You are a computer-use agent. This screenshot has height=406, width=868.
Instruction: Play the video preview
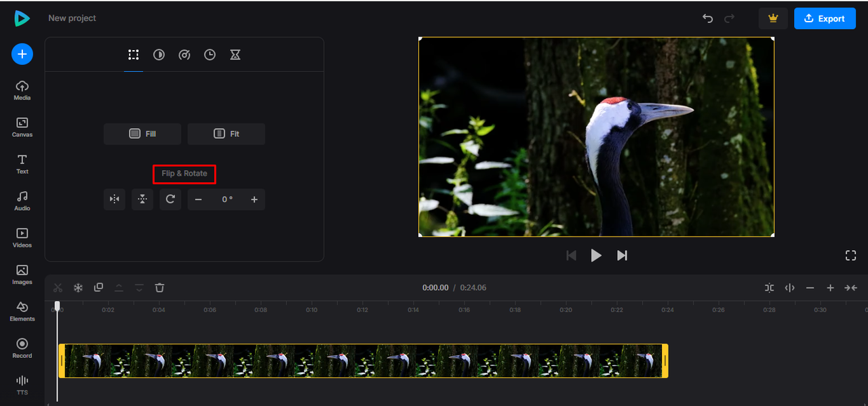point(596,256)
